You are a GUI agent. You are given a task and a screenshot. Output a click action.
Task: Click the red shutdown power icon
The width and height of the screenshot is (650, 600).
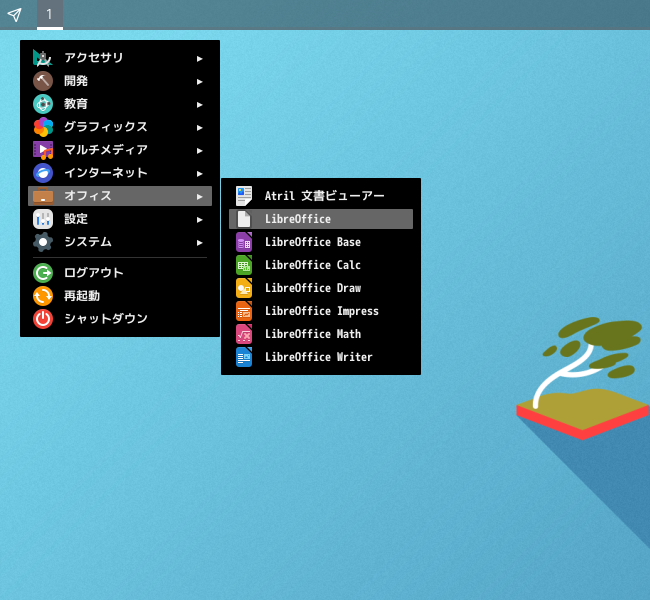coord(43,319)
